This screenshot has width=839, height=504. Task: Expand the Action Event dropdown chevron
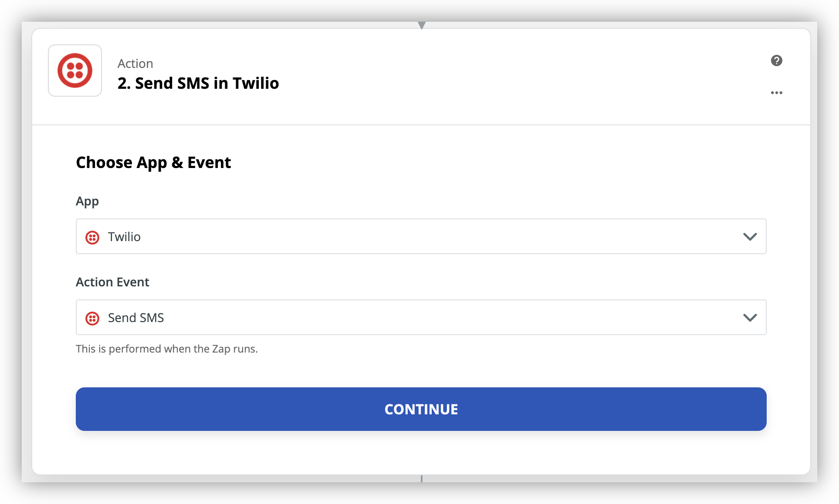click(x=750, y=318)
